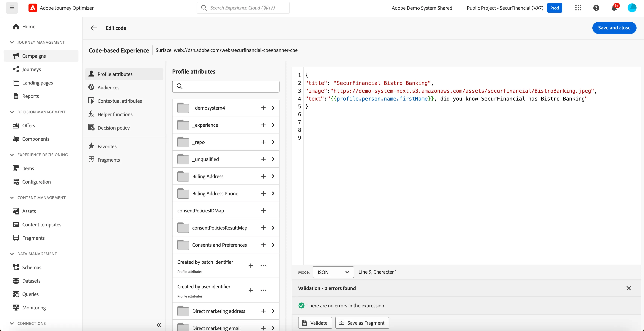Open Fragments in the code editor panel

coord(124,160)
